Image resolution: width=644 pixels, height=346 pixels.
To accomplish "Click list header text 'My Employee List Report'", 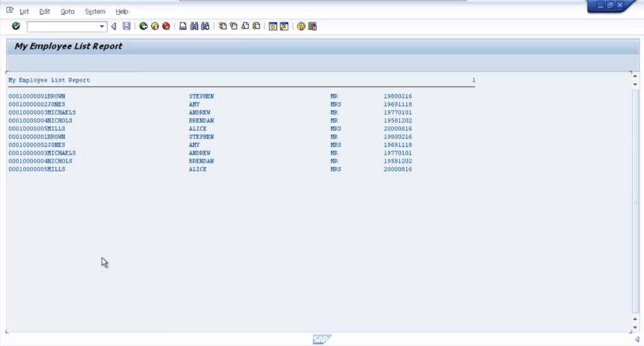I will pos(49,80).
